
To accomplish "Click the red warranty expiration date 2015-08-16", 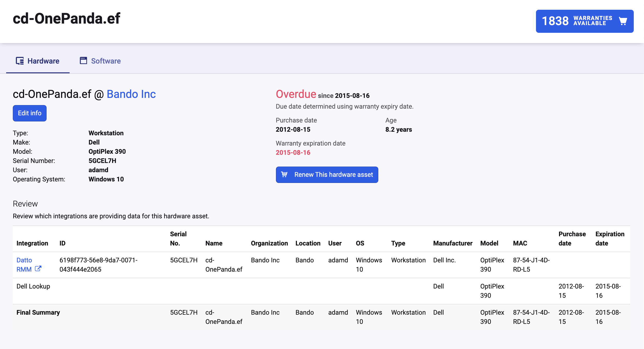I will pos(293,152).
